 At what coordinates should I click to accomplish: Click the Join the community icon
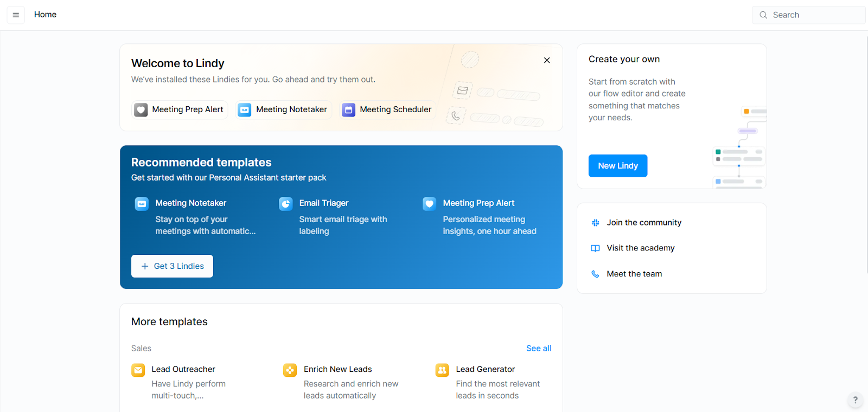click(595, 223)
